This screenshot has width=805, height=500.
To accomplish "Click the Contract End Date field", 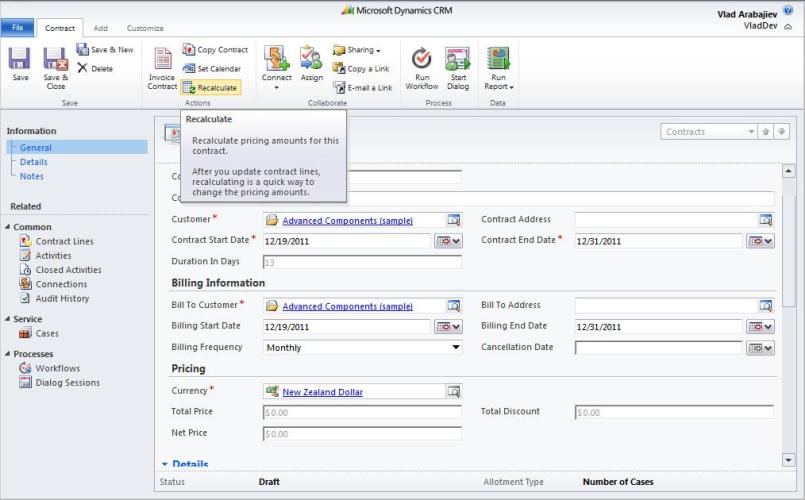I will pyautogui.click(x=659, y=241).
